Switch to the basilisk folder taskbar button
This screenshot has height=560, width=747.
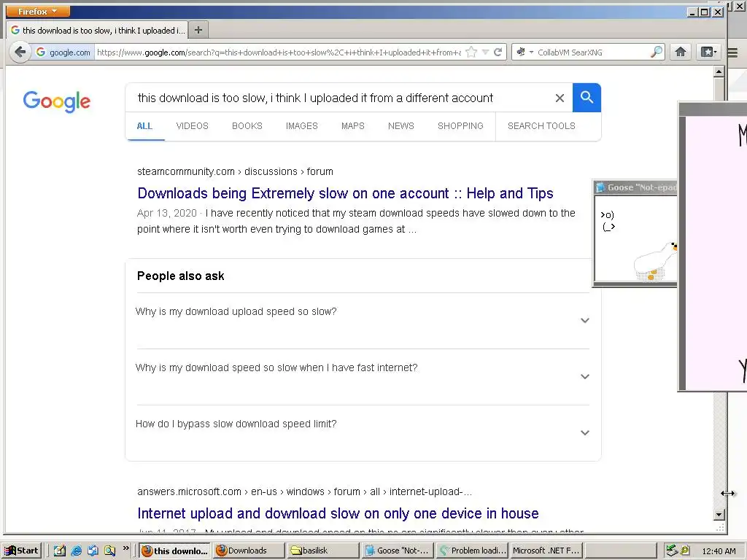click(322, 551)
